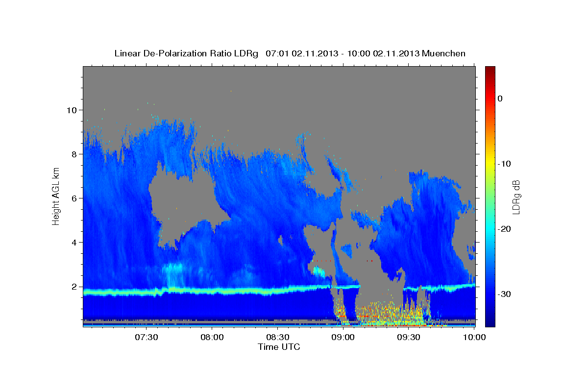Click the colorbar value -10 label

504,164
